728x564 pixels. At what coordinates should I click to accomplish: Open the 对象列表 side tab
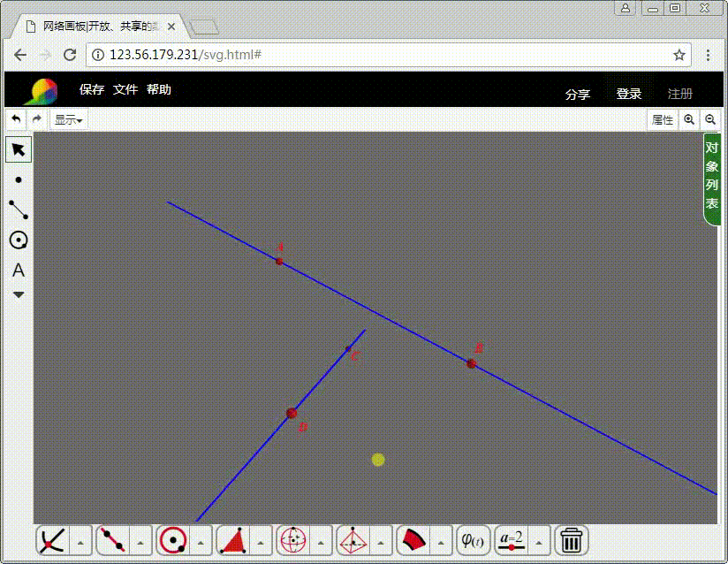point(712,179)
